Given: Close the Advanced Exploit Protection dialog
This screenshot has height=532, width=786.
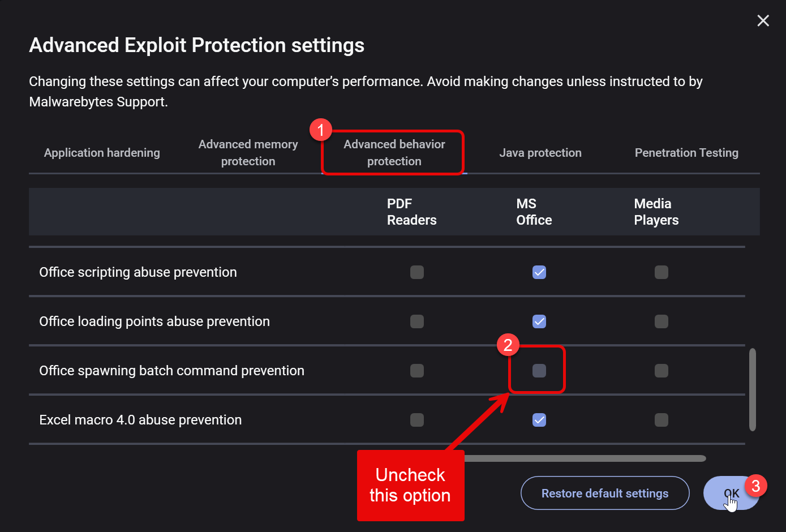Looking at the screenshot, I should tap(763, 21).
